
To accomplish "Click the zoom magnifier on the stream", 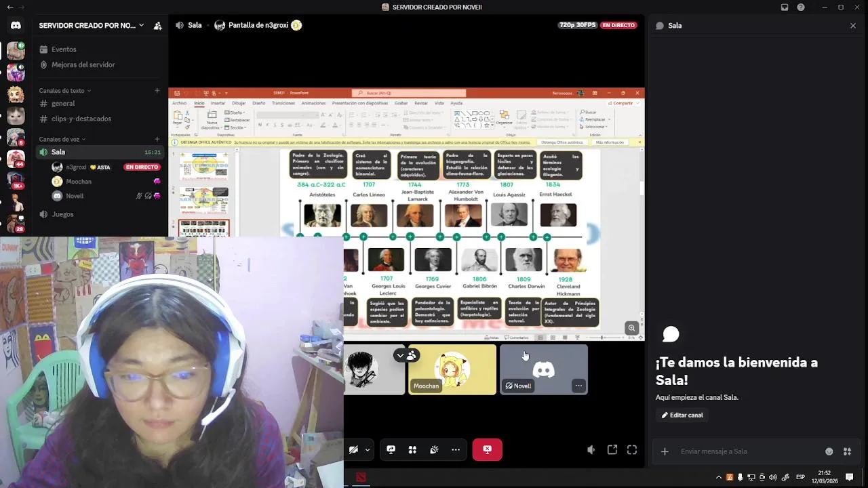I will [631, 327].
